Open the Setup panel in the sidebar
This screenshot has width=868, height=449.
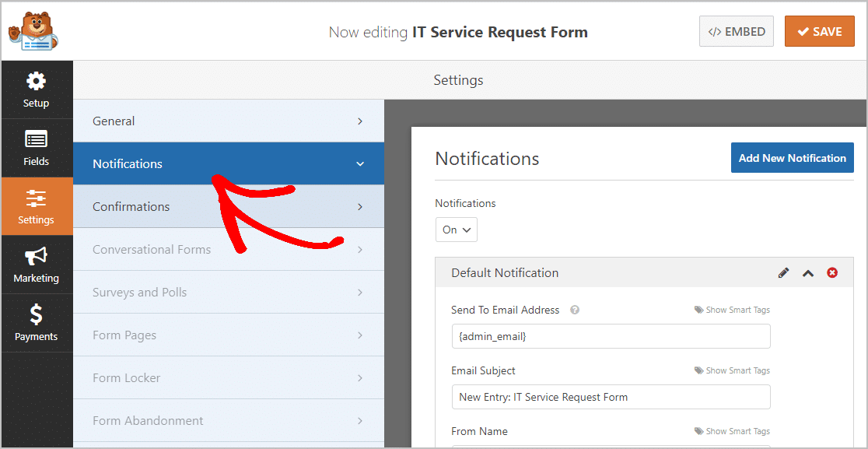(x=36, y=89)
